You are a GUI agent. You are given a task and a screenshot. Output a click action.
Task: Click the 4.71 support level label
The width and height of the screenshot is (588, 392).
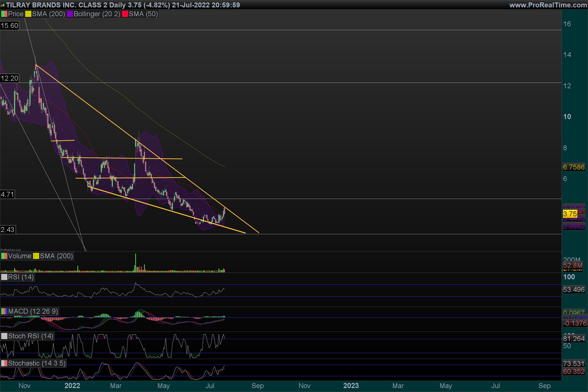[8, 194]
